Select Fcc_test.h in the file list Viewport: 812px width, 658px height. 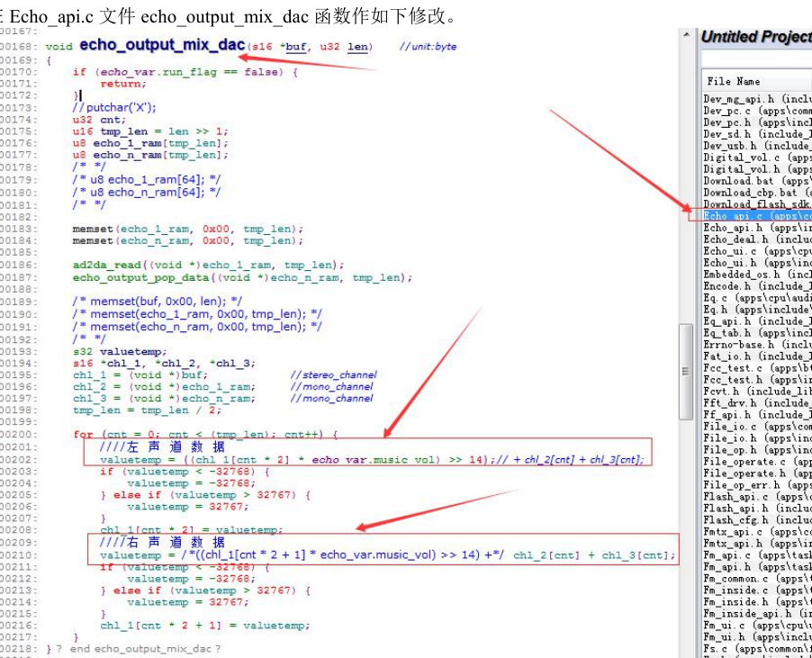coord(757,380)
